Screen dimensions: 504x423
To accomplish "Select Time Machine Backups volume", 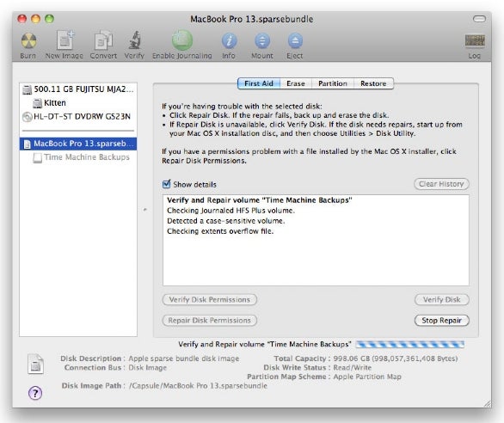I will [x=78, y=157].
